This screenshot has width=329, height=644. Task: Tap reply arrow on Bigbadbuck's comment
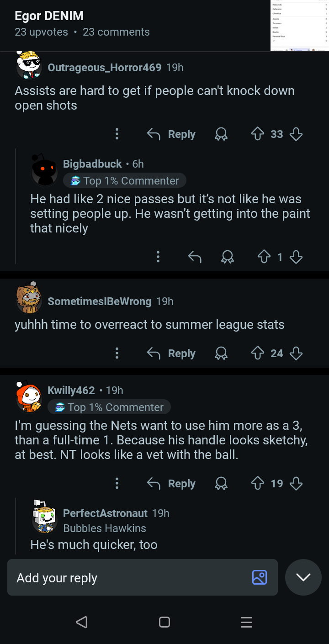[195, 257]
